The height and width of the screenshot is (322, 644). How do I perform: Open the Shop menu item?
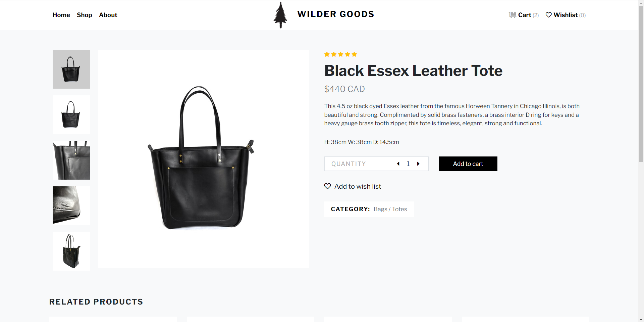pyautogui.click(x=84, y=15)
